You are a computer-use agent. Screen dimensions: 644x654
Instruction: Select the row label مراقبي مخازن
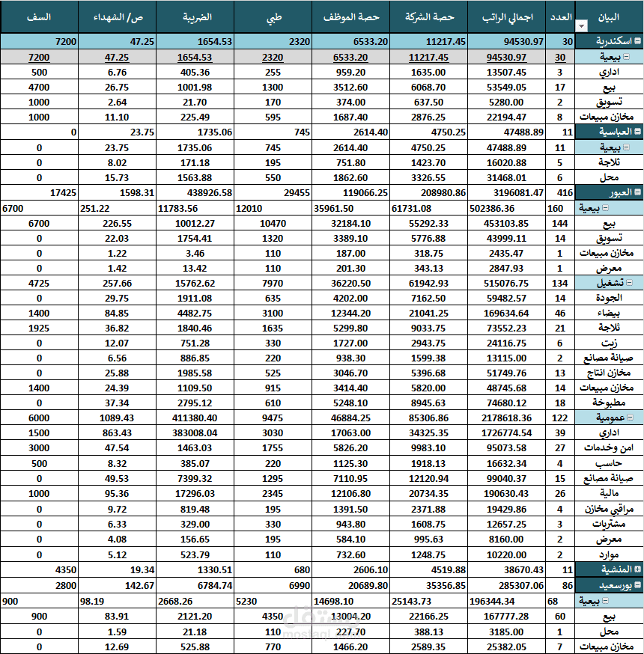point(609,509)
